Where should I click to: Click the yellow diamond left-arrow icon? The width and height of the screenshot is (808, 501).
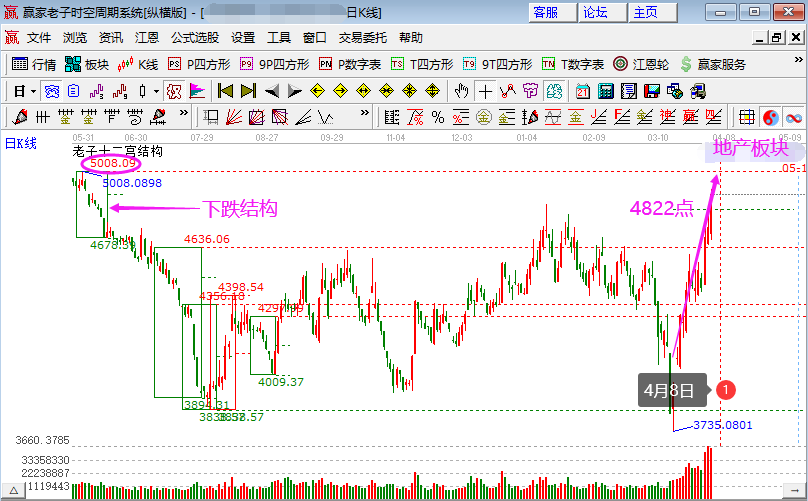tap(317, 92)
